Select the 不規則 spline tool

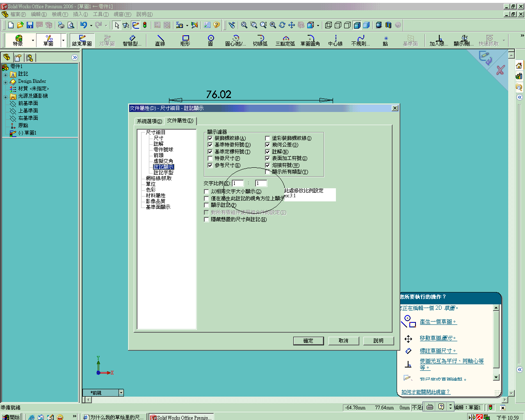361,40
